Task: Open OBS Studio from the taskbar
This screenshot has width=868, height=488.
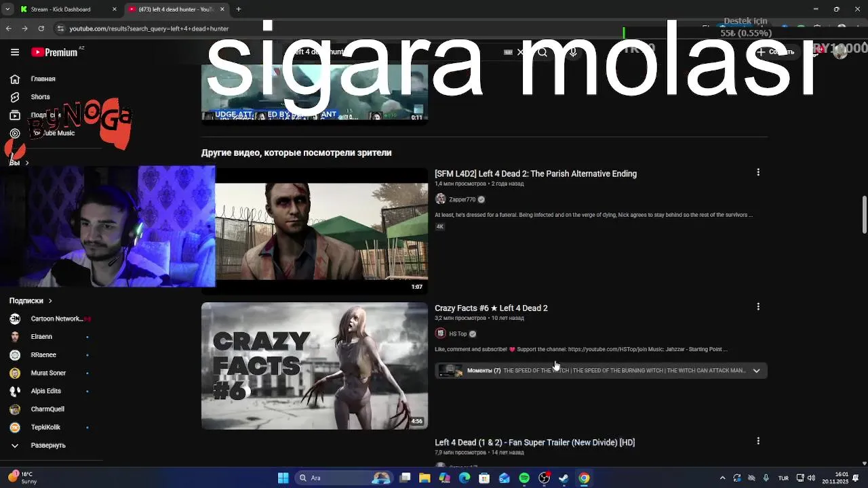Action: coord(544,478)
